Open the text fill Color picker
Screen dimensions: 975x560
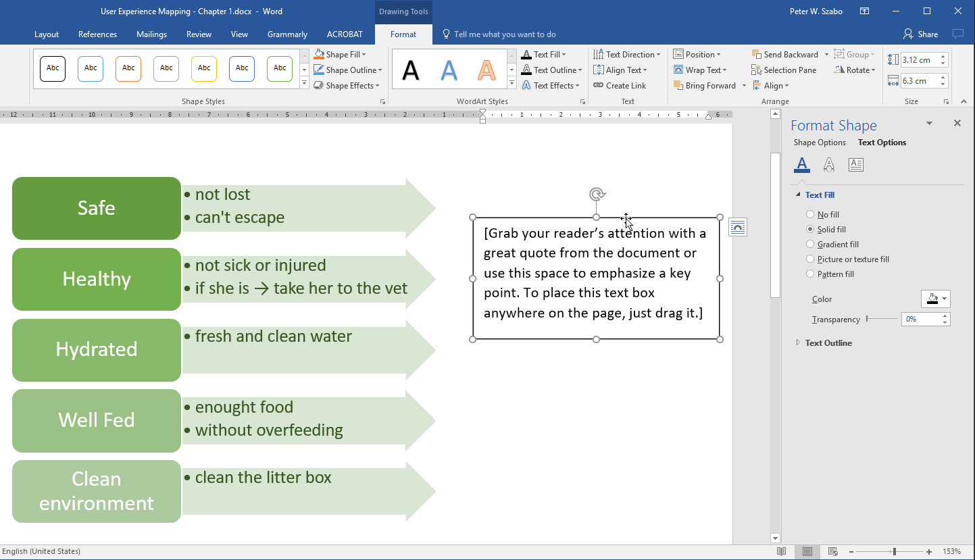[x=935, y=299]
